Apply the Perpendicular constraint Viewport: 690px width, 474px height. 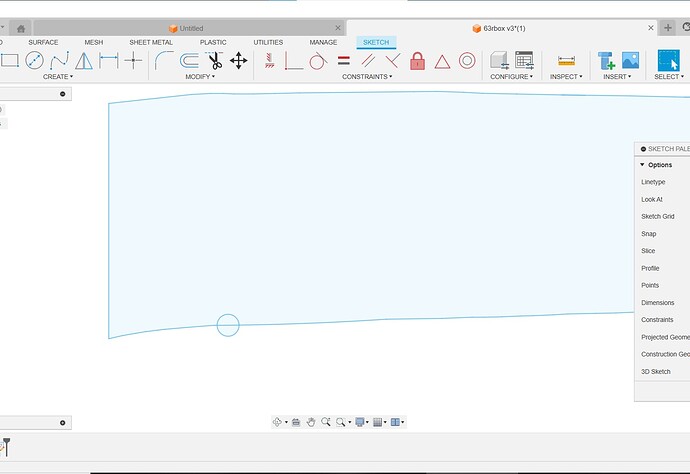[x=393, y=61]
